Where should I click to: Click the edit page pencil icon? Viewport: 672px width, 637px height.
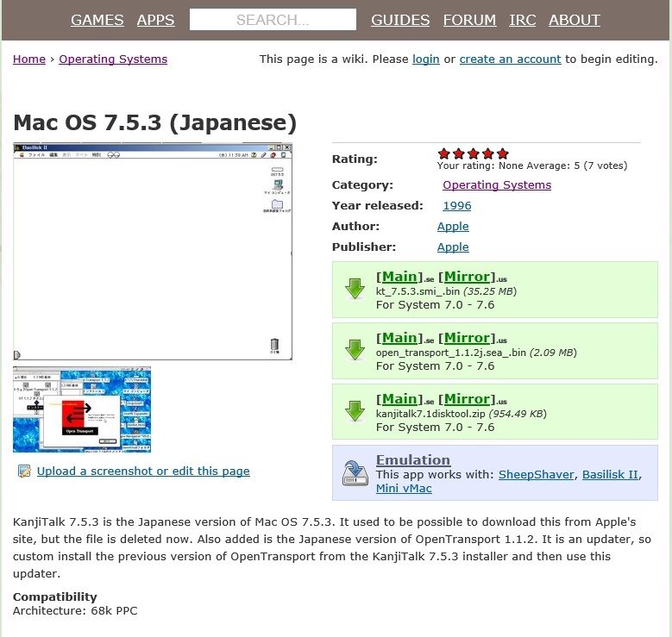tap(24, 471)
